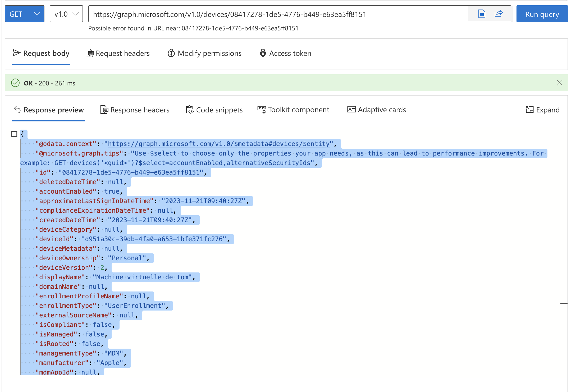Screen dimensions: 576x392
Task: Open the Code snippets view using its icon
Action: coord(189,110)
